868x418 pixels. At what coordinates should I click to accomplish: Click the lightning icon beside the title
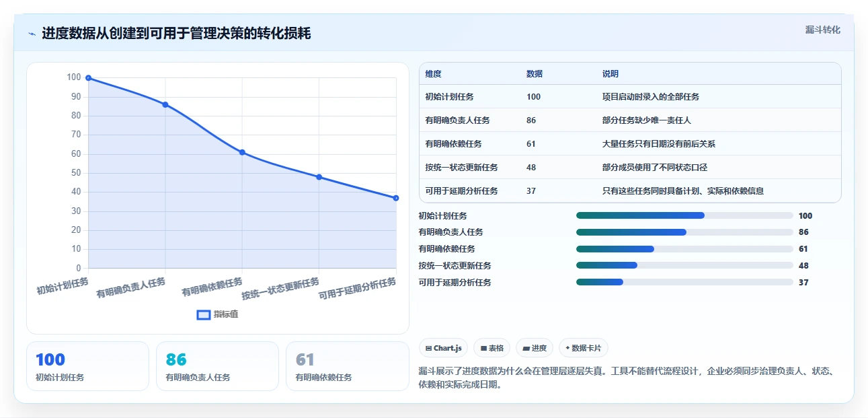(x=32, y=34)
